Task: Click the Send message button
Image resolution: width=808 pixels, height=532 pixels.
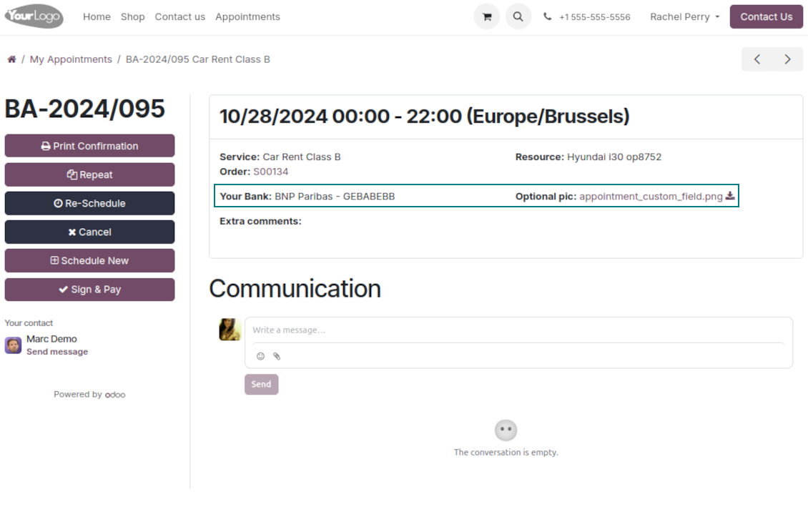Action: pos(261,385)
